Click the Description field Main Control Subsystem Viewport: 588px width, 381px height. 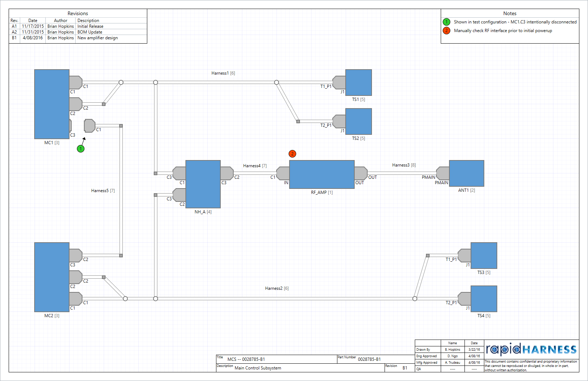tap(258, 368)
